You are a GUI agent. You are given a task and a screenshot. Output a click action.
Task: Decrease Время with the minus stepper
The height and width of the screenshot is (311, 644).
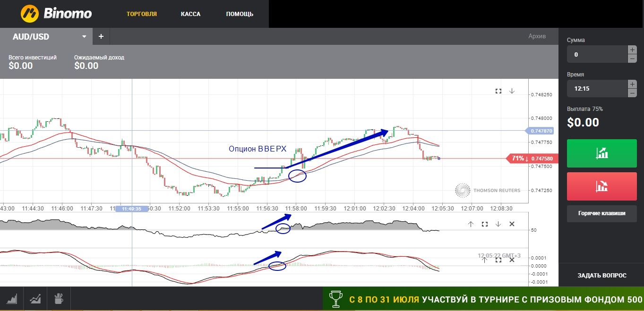(632, 93)
